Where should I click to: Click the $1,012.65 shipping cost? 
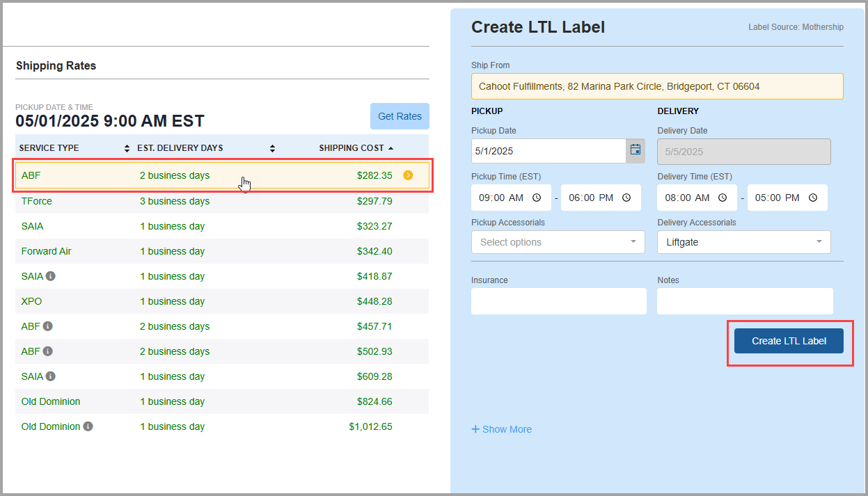coord(370,426)
